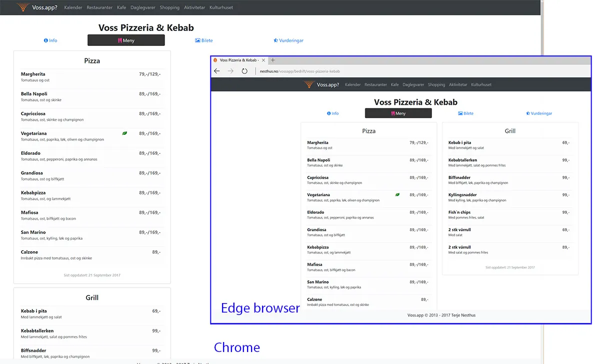Click San Marino in Chrome pizza list
This screenshot has width=600, height=364.
click(x=33, y=232)
